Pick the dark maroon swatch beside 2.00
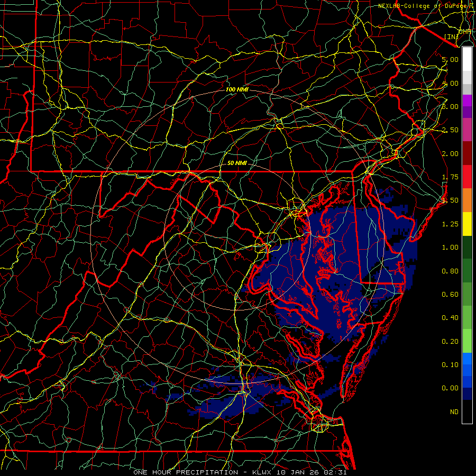This screenshot has height=476, width=476. coord(467,153)
